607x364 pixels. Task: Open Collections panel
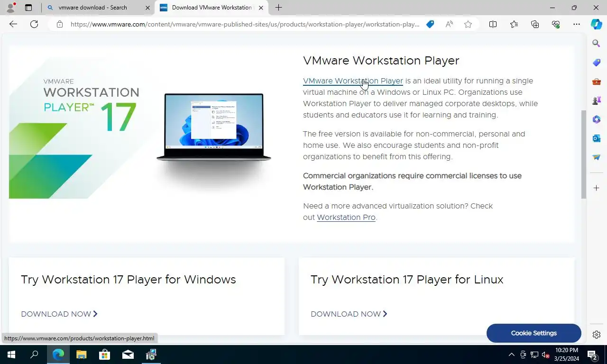tap(535, 24)
